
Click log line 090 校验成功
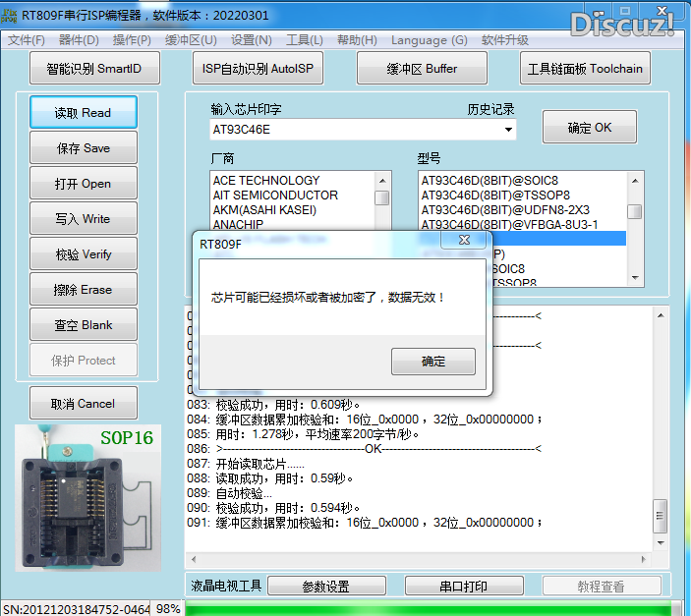273,508
